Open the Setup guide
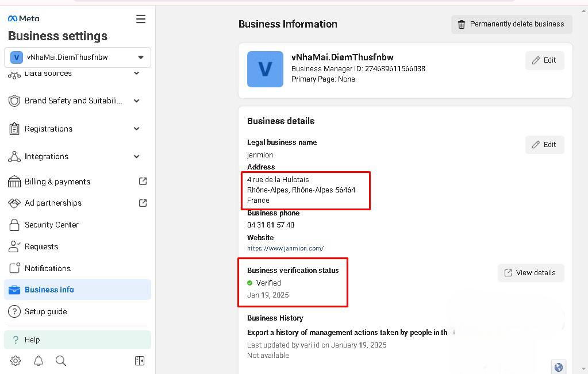Image resolution: width=588 pixels, height=374 pixels. (78, 311)
